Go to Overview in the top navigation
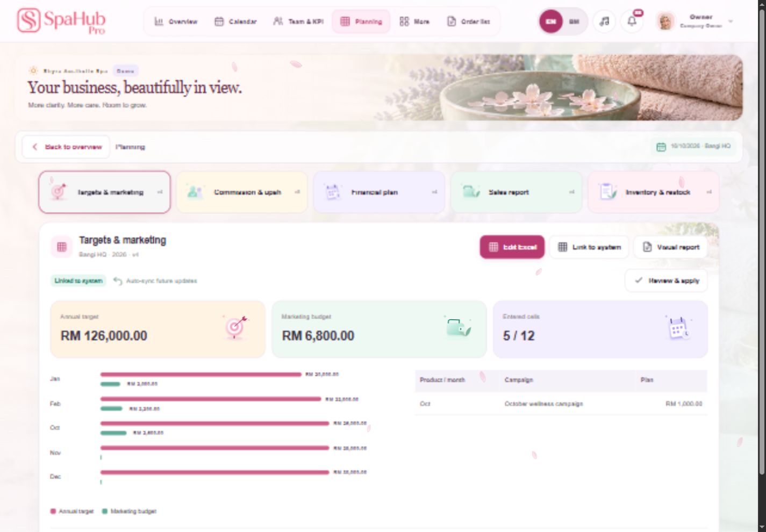The height and width of the screenshot is (532, 766). tap(176, 21)
